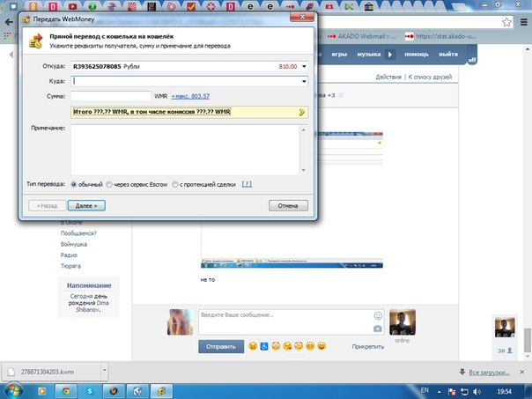Close the Передать WebMoney dialog
The height and width of the screenshot is (399, 532).
pyautogui.click(x=302, y=17)
